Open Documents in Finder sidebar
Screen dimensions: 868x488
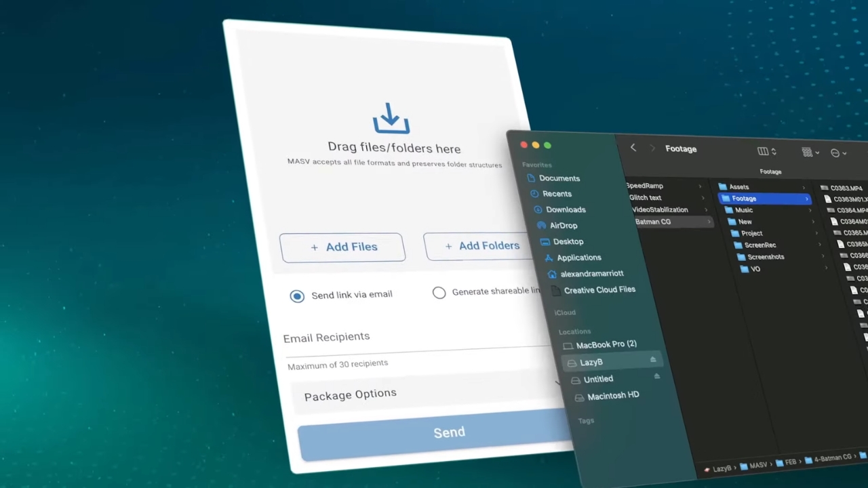tap(553, 178)
